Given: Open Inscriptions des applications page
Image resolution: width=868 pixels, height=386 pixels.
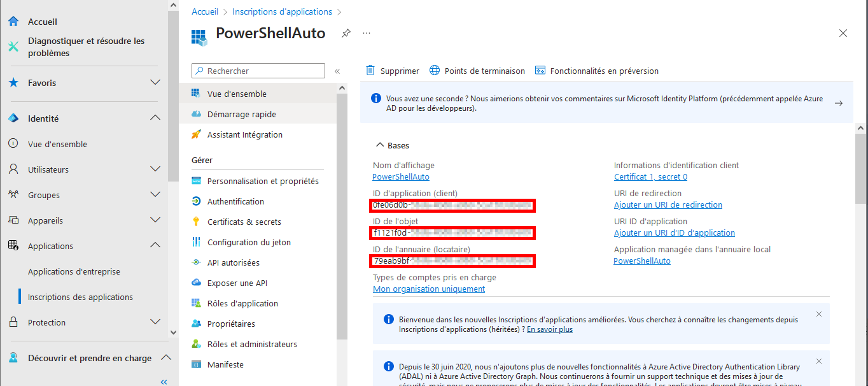Looking at the screenshot, I should 80,296.
